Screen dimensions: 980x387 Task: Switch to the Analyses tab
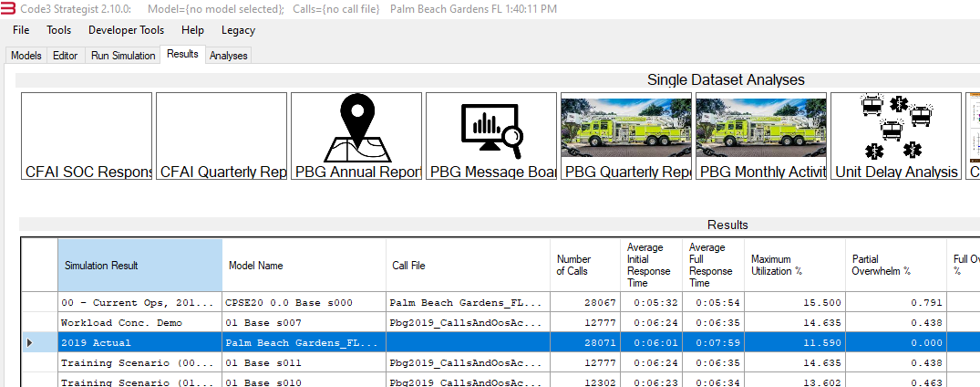228,56
